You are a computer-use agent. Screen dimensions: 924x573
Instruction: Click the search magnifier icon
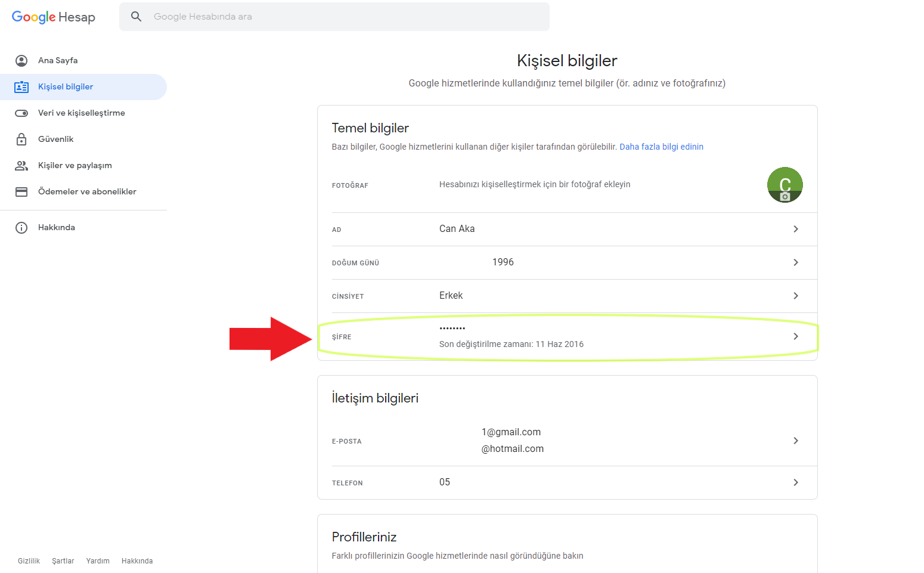coord(137,17)
